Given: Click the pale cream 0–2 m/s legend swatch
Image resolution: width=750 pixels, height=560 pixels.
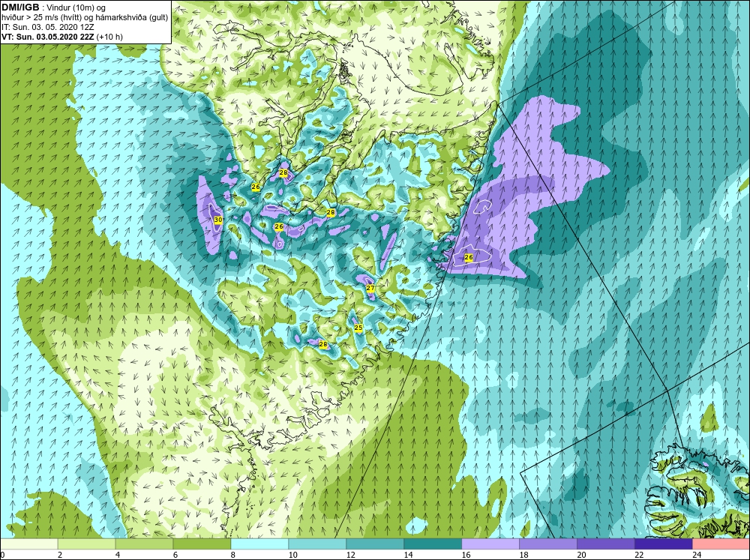Looking at the screenshot, I should coord(28,544).
